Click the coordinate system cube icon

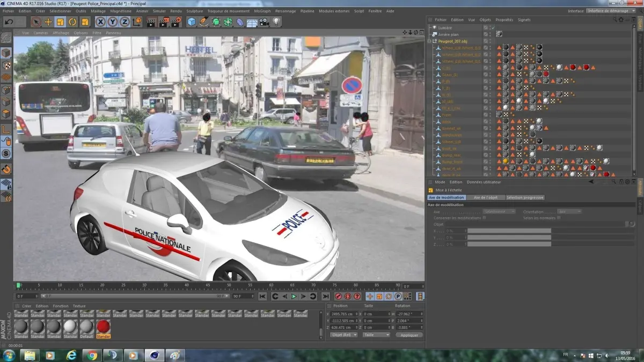(x=137, y=22)
